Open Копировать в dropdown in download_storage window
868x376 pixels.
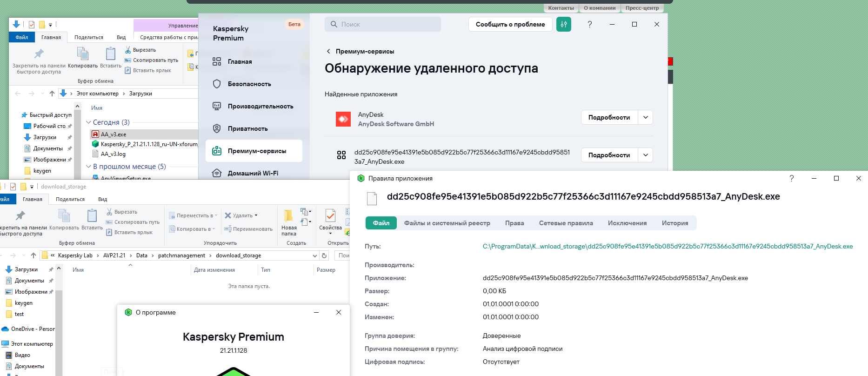pyautogui.click(x=192, y=229)
